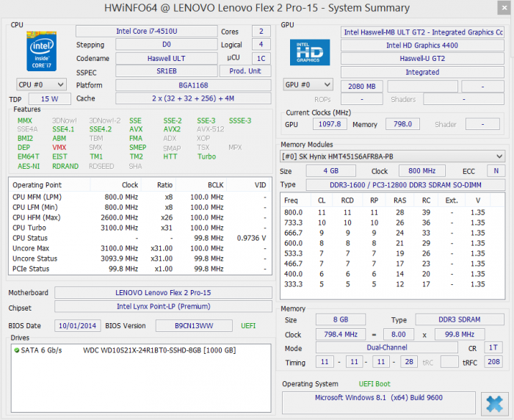Click the Prod. Unit button

[x=245, y=71]
